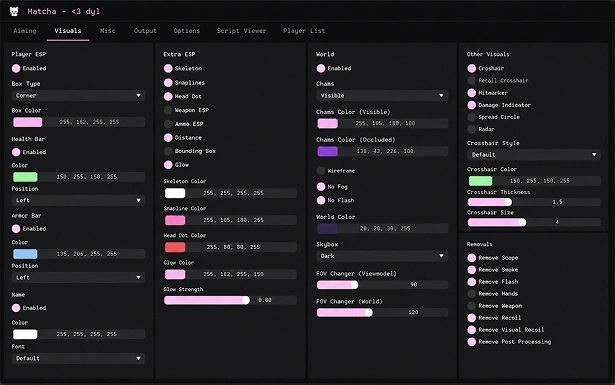This screenshot has width=615, height=385.
Task: Click the Box Color pink swatch
Action: click(x=28, y=122)
